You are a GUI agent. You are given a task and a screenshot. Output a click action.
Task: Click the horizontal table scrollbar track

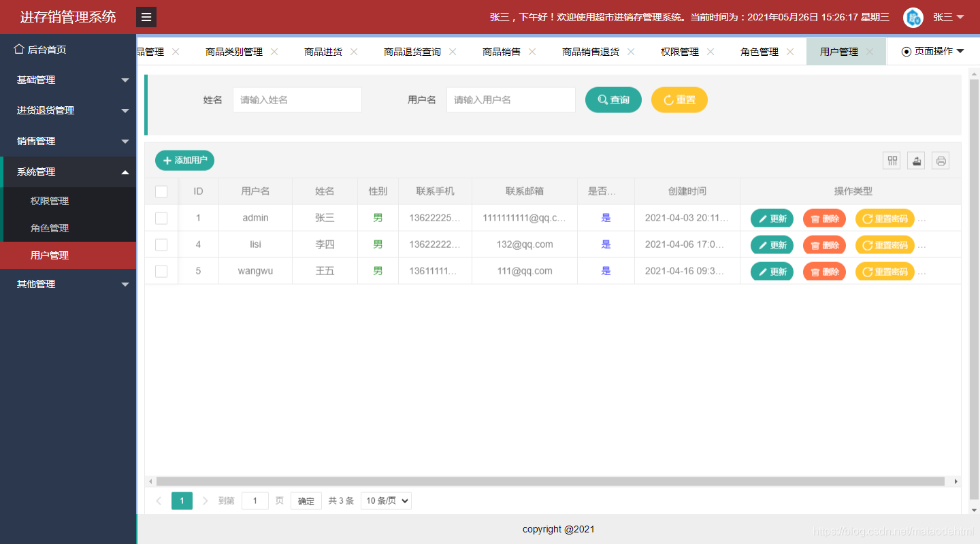551,481
